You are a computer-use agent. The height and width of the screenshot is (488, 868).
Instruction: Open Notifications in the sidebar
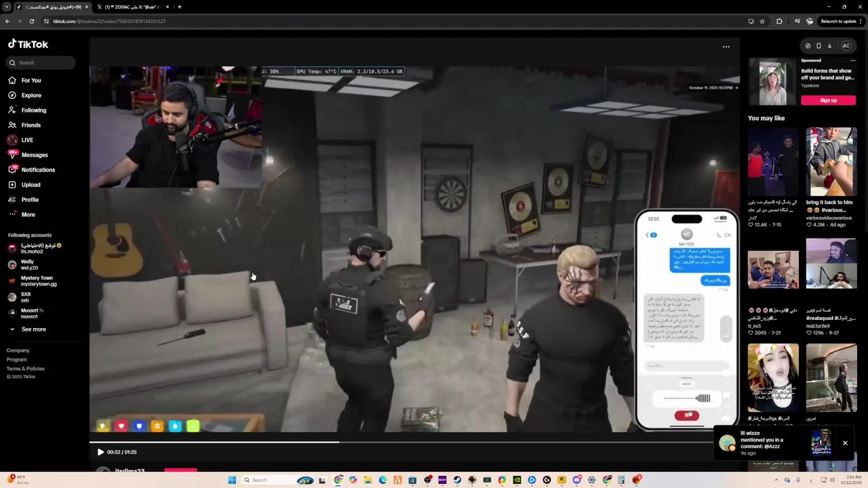pyautogui.click(x=31, y=170)
